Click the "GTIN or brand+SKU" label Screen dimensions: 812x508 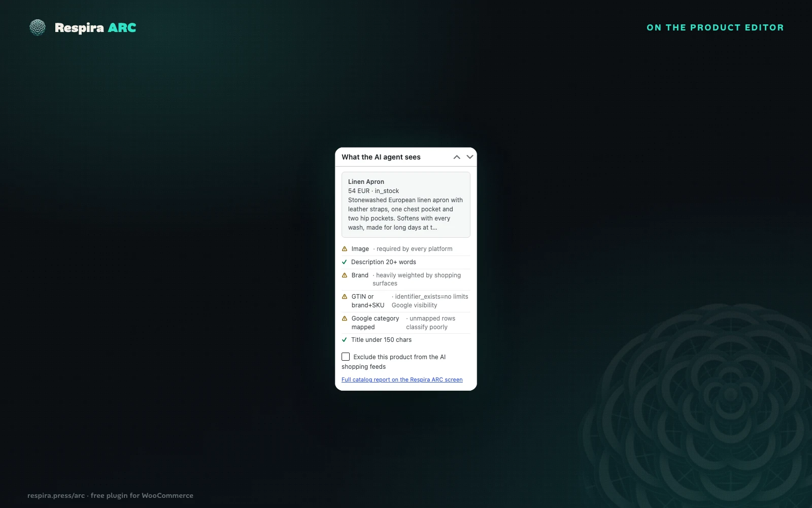click(x=368, y=301)
